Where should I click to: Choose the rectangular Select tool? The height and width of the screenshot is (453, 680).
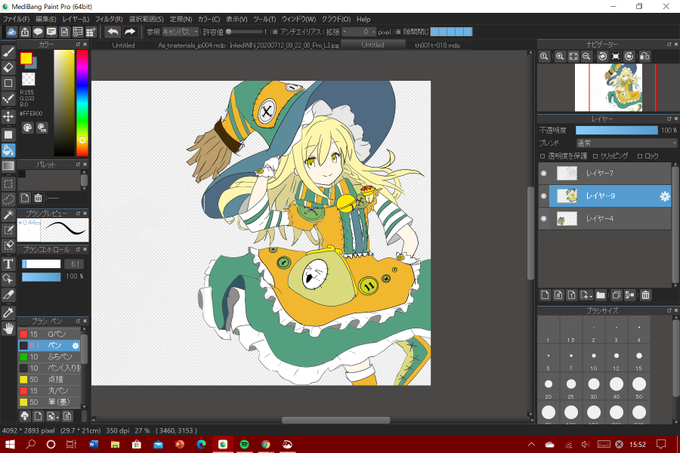click(8, 184)
